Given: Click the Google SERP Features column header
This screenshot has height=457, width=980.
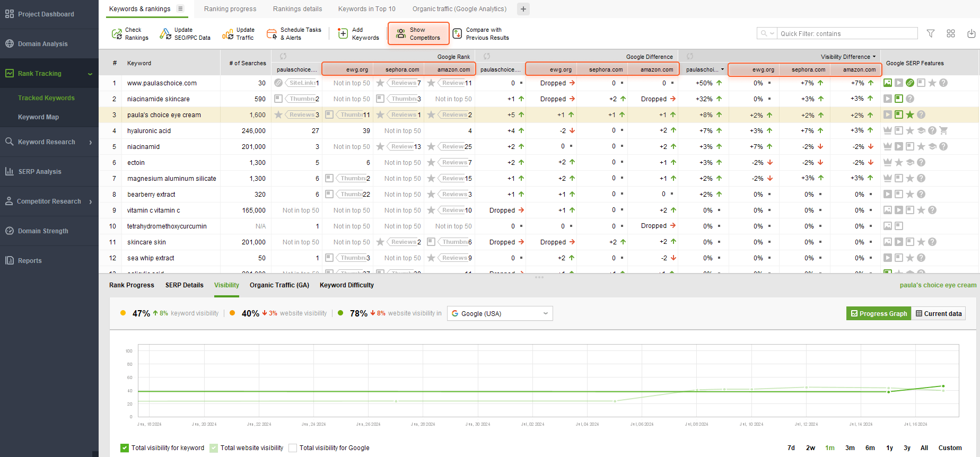Looking at the screenshot, I should [x=915, y=63].
